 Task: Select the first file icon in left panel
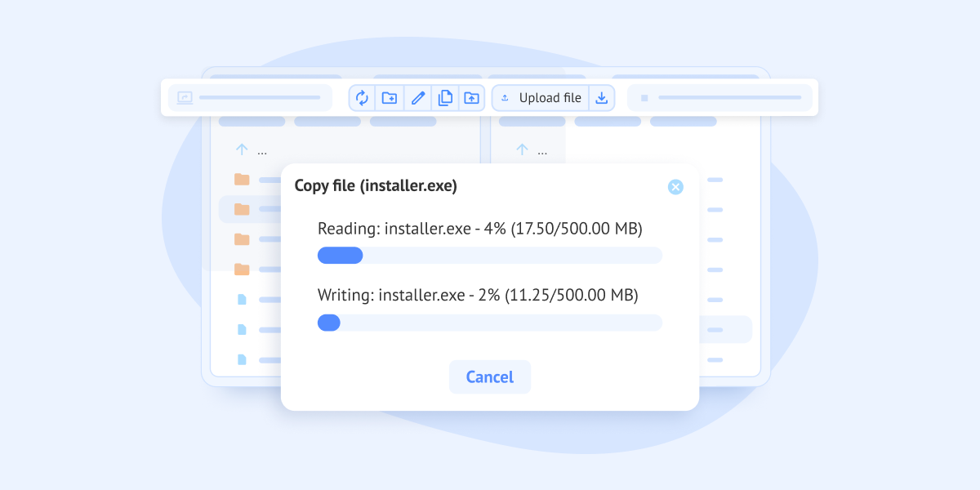point(242,300)
